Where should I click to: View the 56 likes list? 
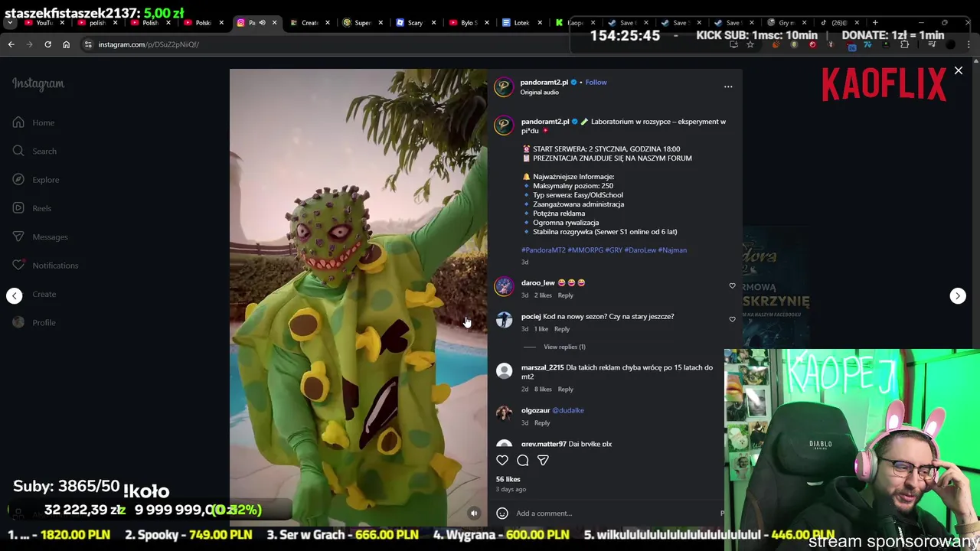click(508, 479)
